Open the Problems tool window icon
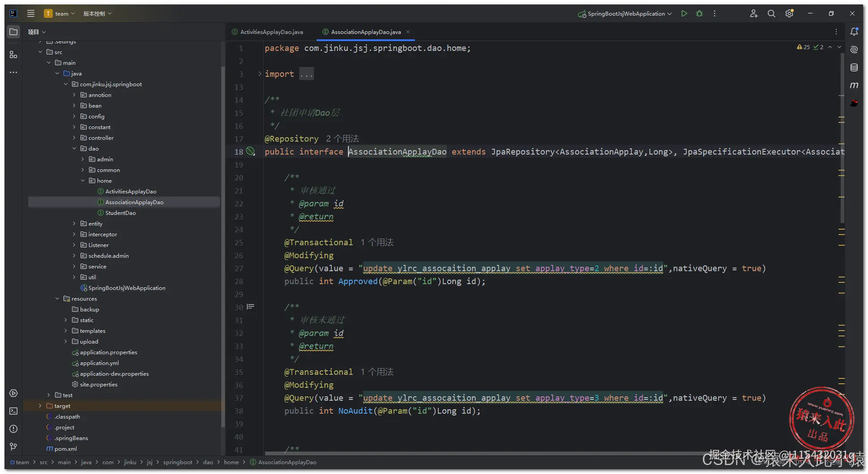 point(13,429)
